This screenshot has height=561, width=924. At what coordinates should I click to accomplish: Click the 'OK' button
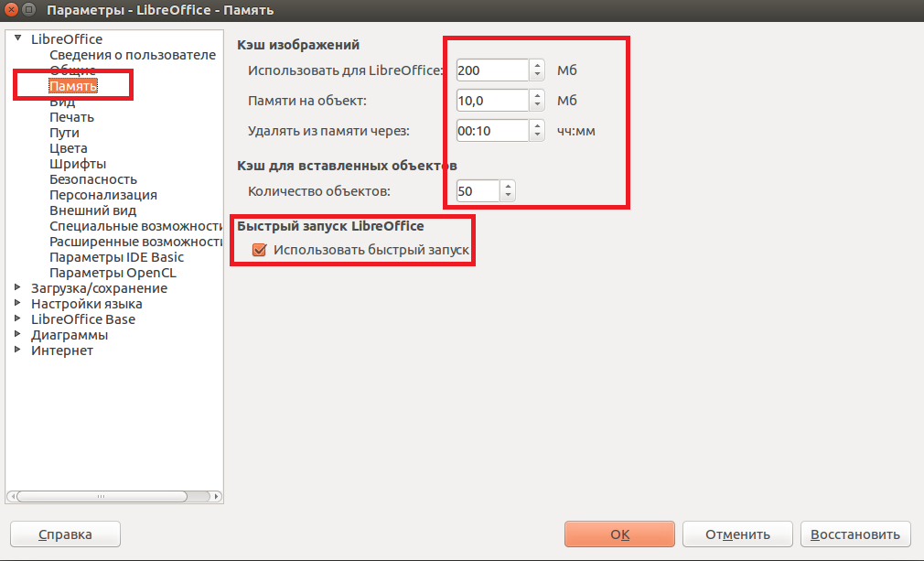(x=619, y=534)
